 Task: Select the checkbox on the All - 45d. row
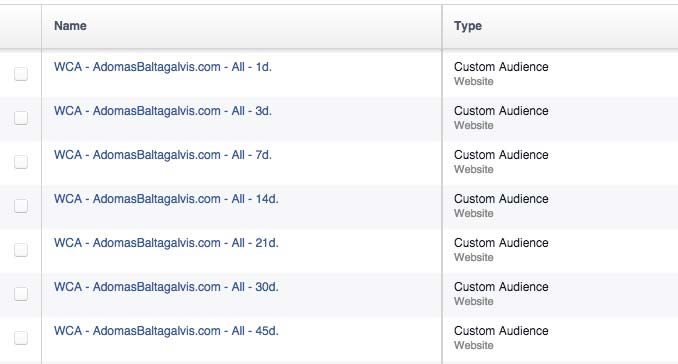(x=21, y=338)
